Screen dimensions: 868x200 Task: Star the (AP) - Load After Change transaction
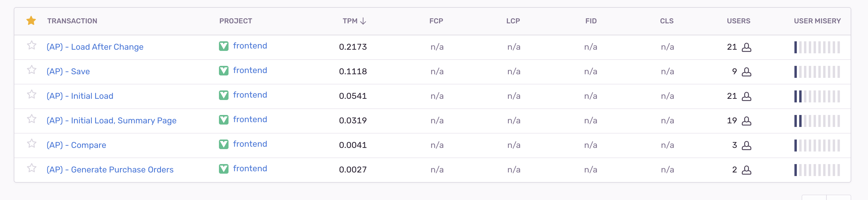[31, 45]
